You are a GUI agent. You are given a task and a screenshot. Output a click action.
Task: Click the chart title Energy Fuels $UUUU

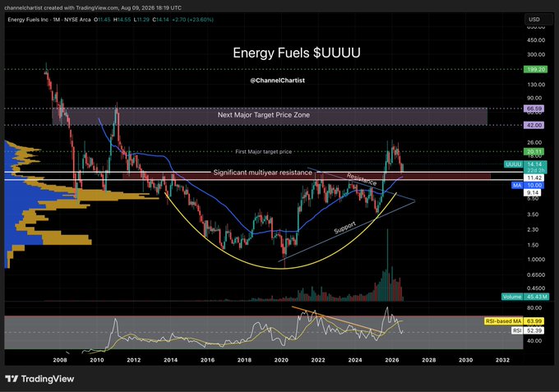click(x=297, y=53)
